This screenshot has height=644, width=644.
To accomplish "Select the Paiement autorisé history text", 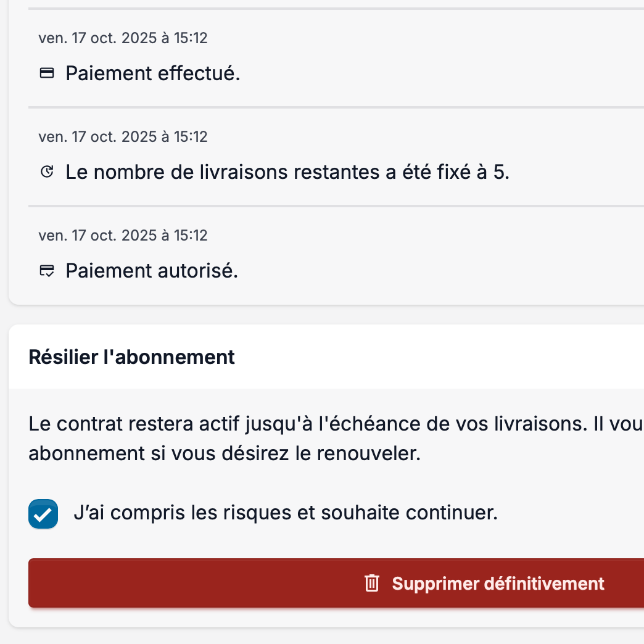I will (152, 271).
